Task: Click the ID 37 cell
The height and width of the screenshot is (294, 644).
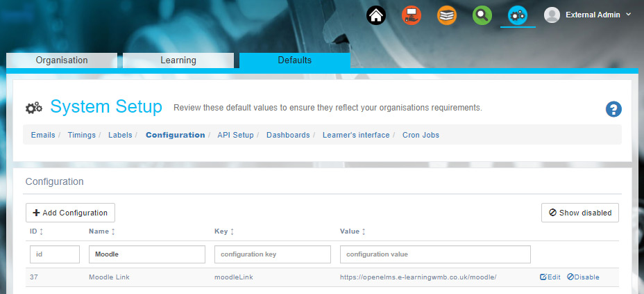Action: click(x=34, y=277)
